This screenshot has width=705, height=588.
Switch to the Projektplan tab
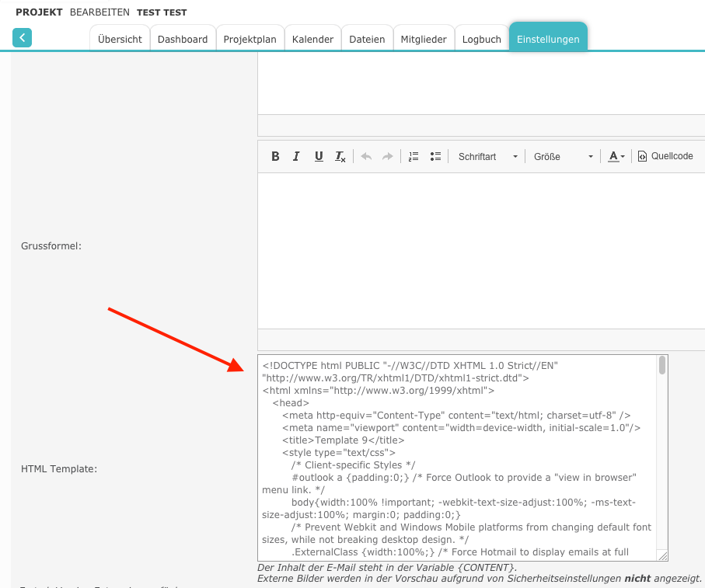[x=250, y=39]
